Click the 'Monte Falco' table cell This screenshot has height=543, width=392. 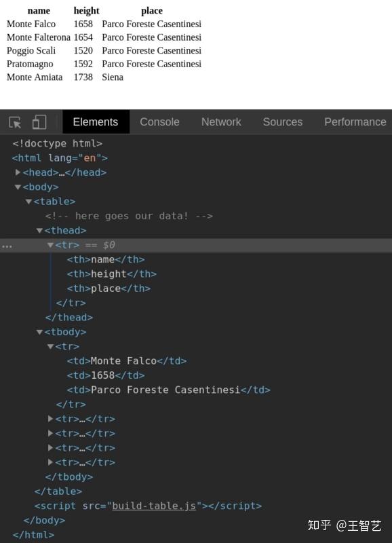[x=31, y=24]
